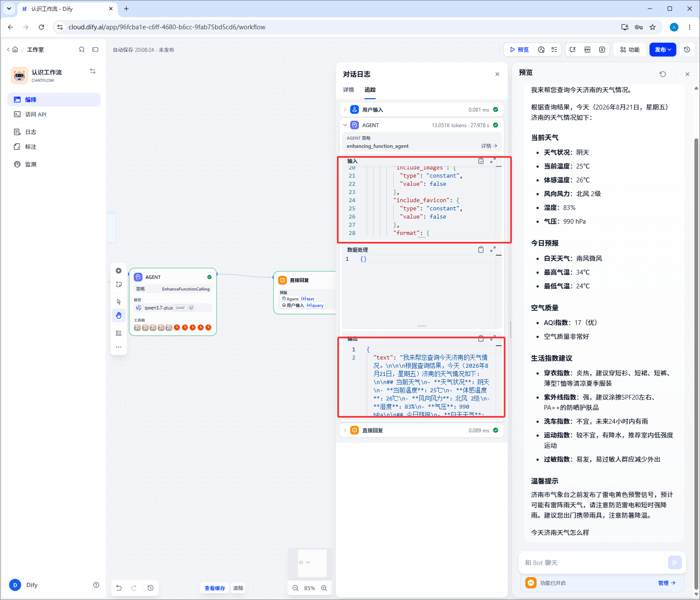This screenshot has height=600, width=700.
Task: Click the add node plus icon
Action: 119,271
